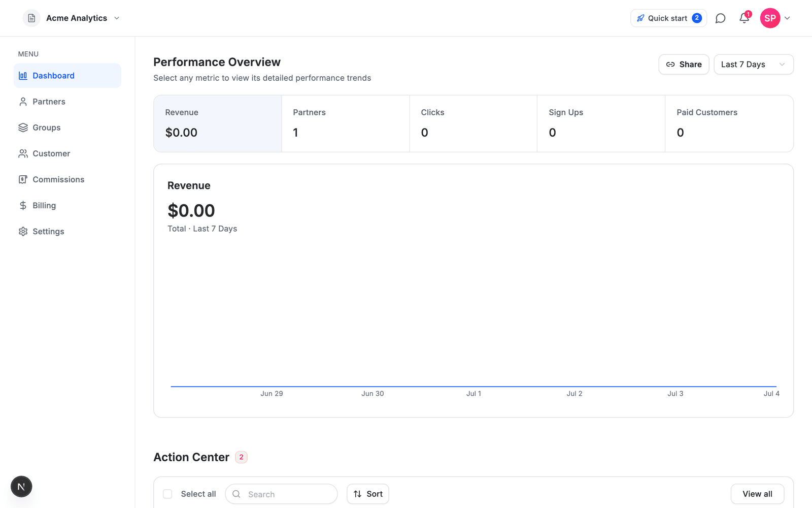Image resolution: width=812 pixels, height=508 pixels.
Task: Open the Quick start guide
Action: 668,18
